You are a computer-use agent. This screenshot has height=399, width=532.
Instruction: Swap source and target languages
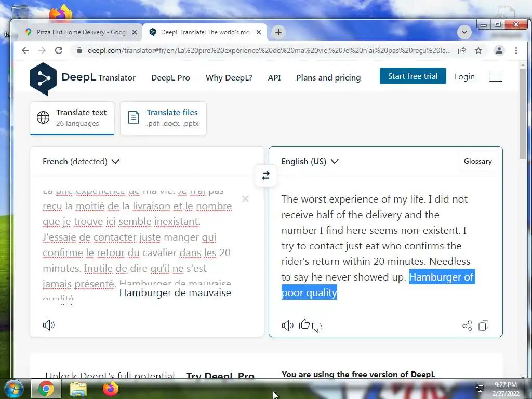(265, 176)
